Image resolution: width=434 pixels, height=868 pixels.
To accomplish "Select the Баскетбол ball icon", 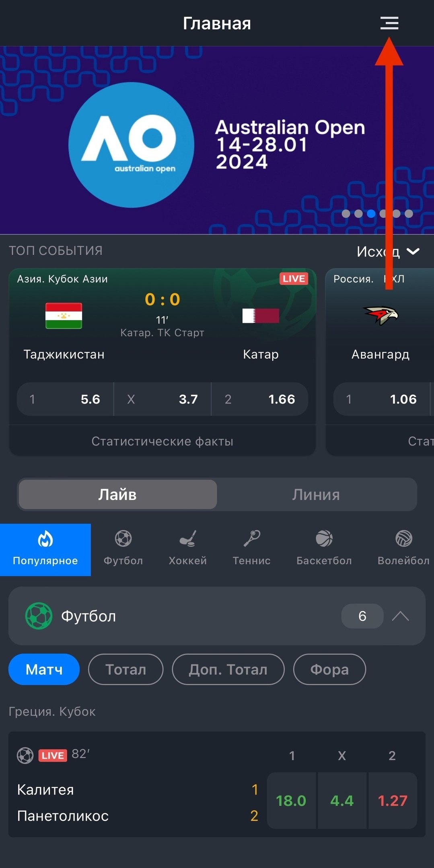I will (x=324, y=538).
